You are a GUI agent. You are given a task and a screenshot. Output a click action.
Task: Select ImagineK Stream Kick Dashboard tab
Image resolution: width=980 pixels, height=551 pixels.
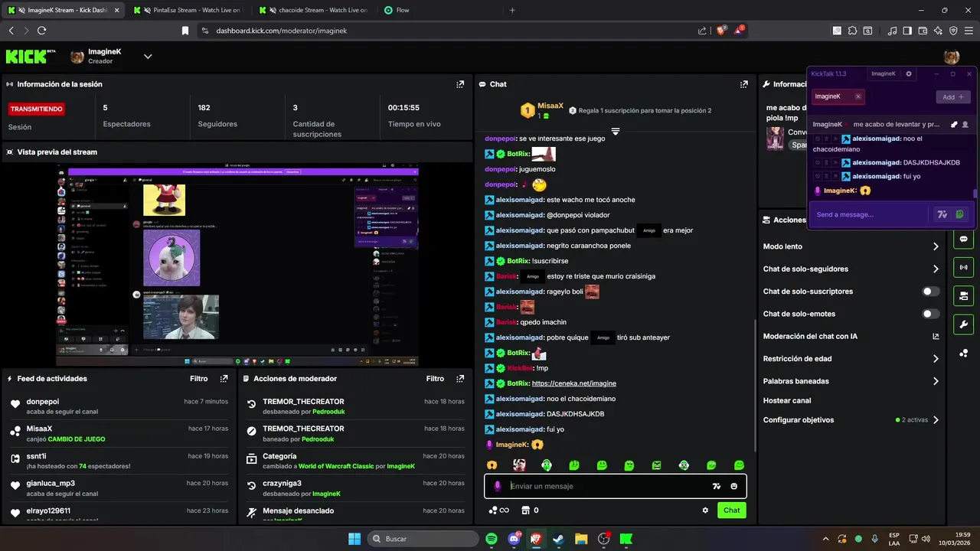(64, 10)
